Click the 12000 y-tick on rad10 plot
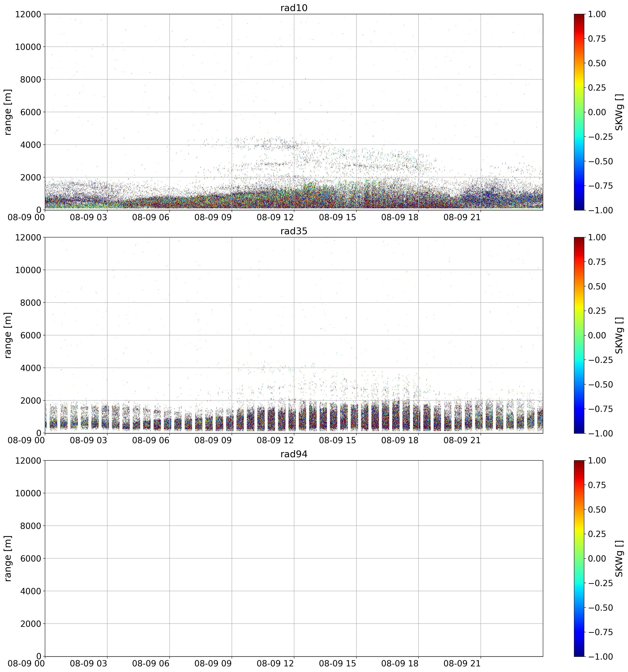The height and width of the screenshot is (672, 628). [x=28, y=14]
